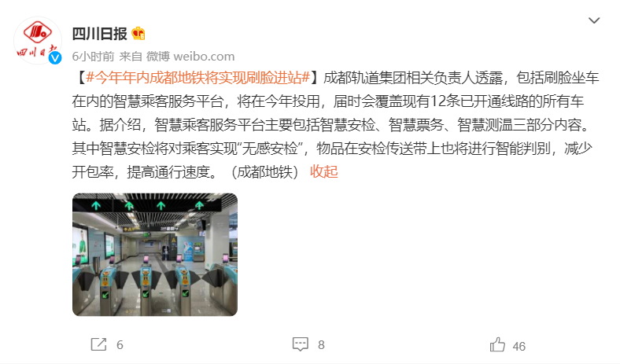Click the gold crown membership badge
This screenshot has height=364, width=620.
tap(138, 34)
